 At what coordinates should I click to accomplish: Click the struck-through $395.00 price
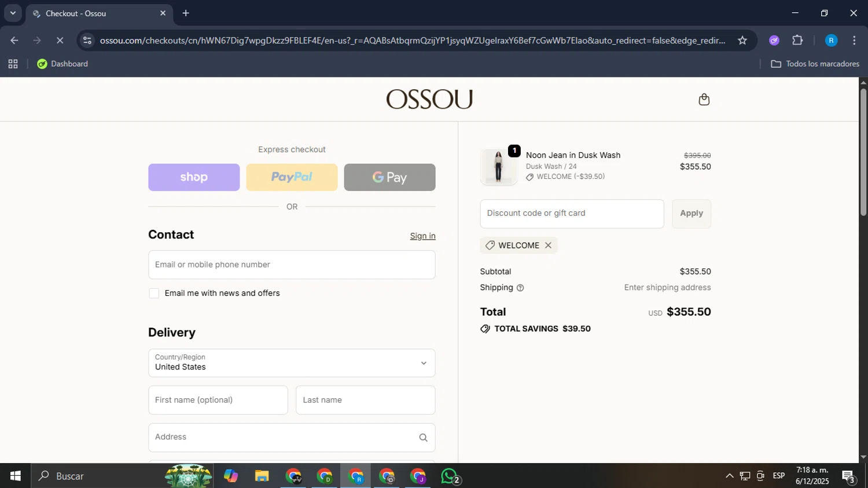coord(697,156)
